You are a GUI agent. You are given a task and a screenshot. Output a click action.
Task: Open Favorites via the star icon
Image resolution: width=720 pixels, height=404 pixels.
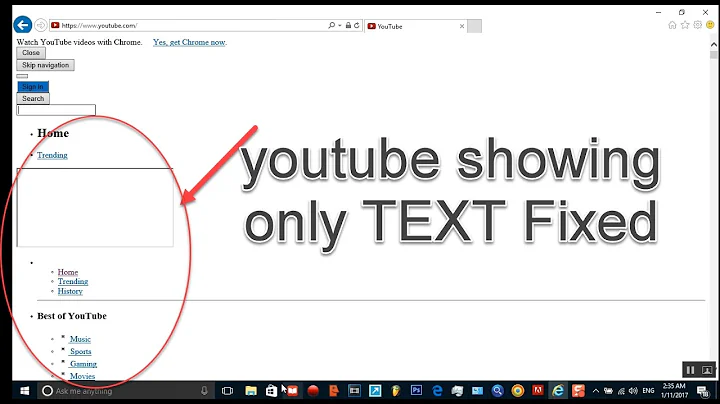(x=685, y=25)
